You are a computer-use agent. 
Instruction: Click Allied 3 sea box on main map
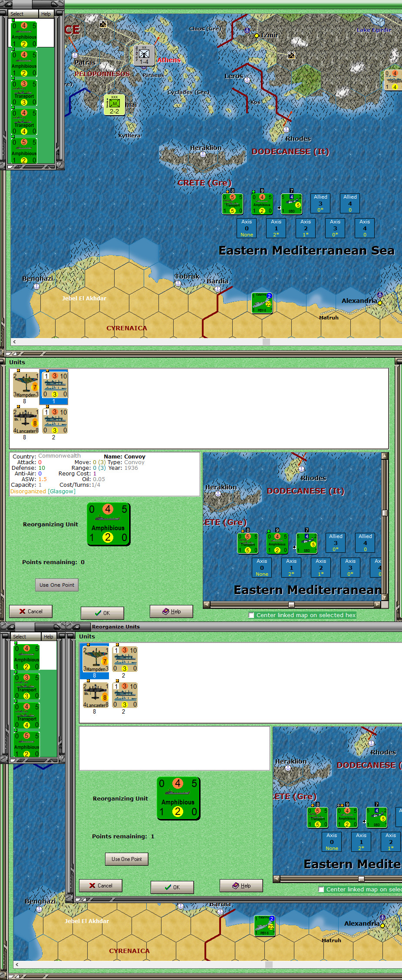[320, 203]
